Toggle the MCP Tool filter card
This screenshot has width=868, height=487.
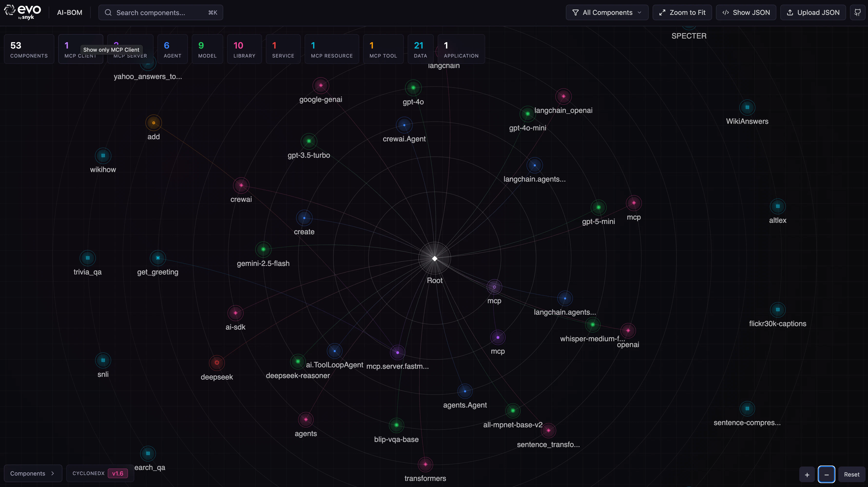tap(384, 49)
